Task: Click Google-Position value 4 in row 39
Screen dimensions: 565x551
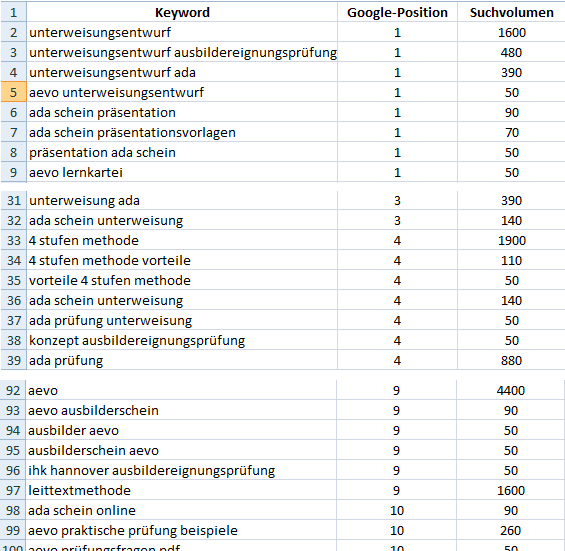Action: click(x=397, y=361)
